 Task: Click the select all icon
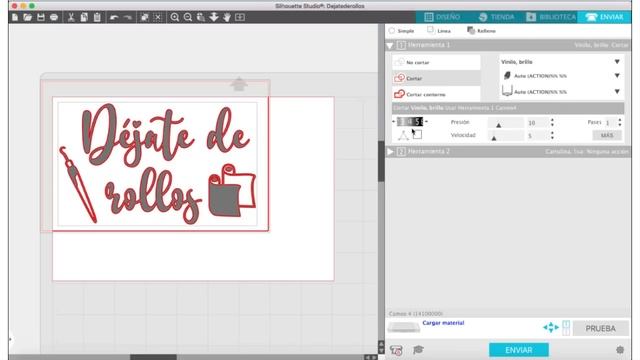pyautogui.click(x=144, y=17)
